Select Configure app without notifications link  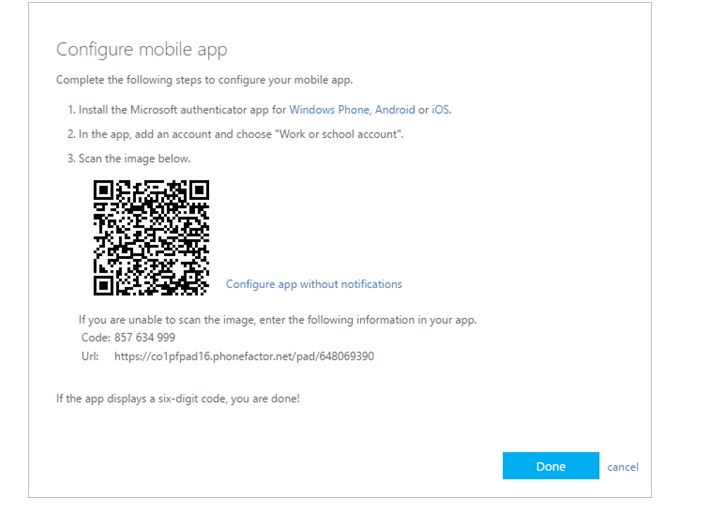(x=314, y=284)
